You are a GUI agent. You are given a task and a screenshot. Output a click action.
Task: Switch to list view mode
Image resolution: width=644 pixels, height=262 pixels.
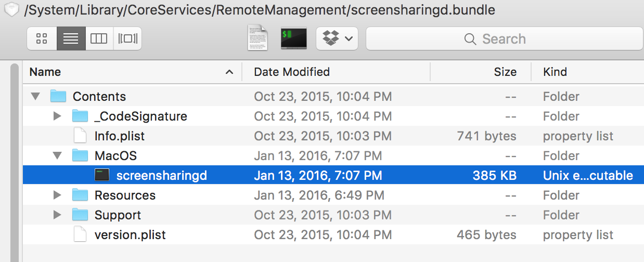[71, 38]
